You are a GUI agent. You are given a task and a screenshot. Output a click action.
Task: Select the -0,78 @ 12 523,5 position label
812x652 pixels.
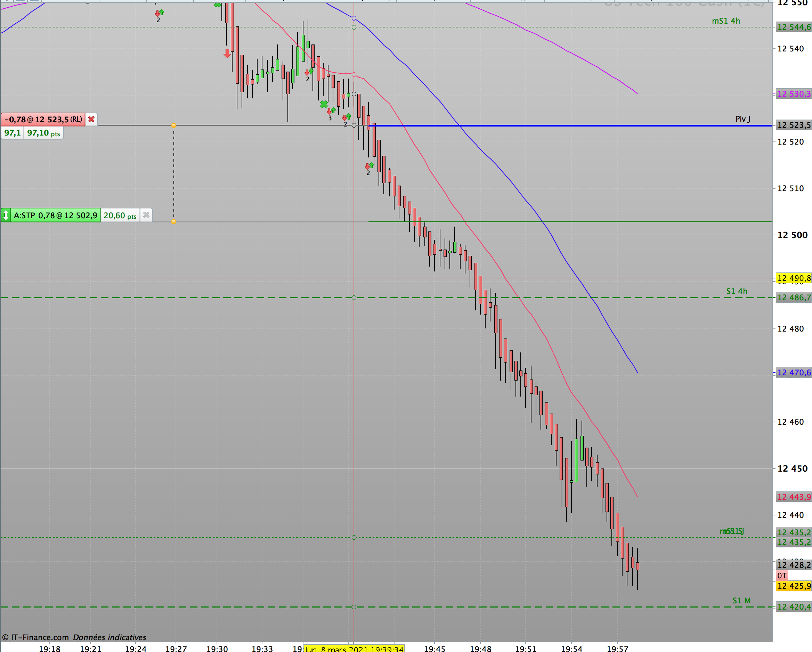point(43,120)
